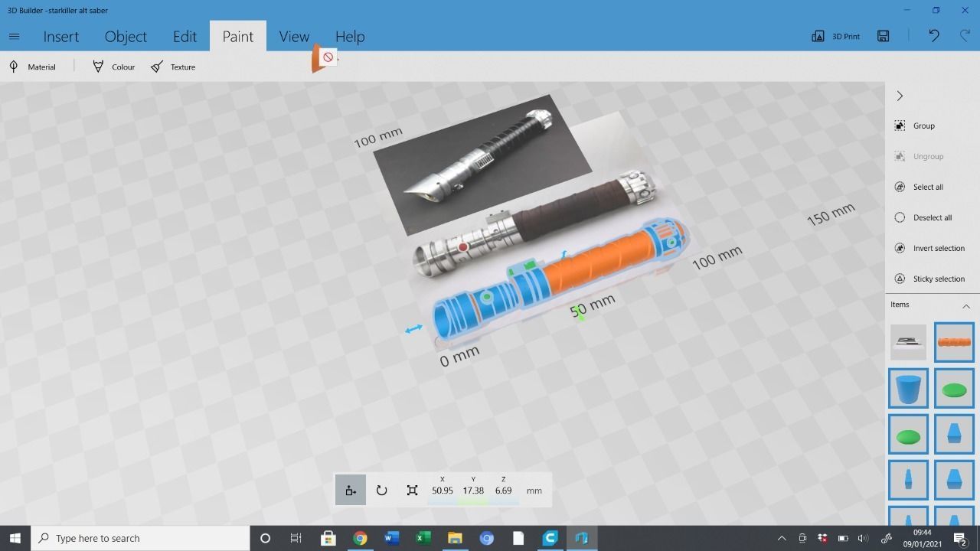Collapse the right side panel chevron

pyautogui.click(x=900, y=96)
